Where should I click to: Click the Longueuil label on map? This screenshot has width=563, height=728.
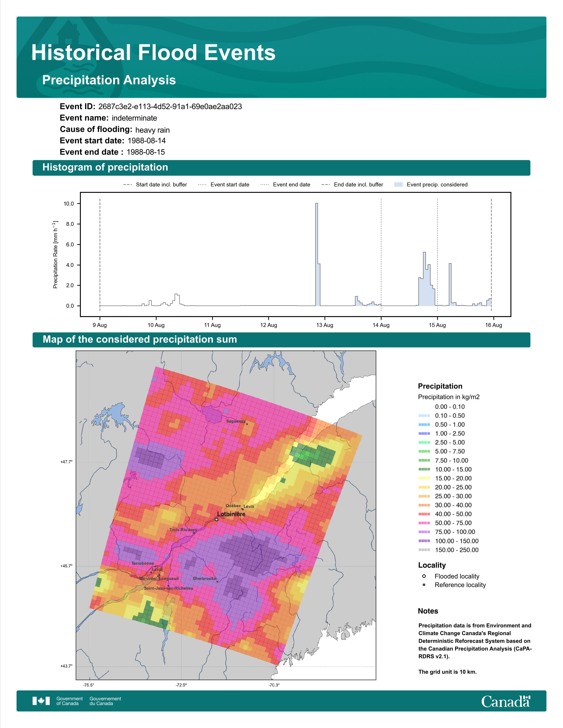coord(169,579)
